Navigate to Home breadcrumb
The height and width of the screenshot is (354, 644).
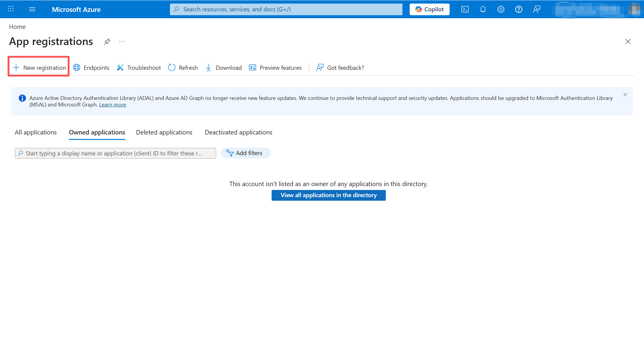(x=17, y=27)
